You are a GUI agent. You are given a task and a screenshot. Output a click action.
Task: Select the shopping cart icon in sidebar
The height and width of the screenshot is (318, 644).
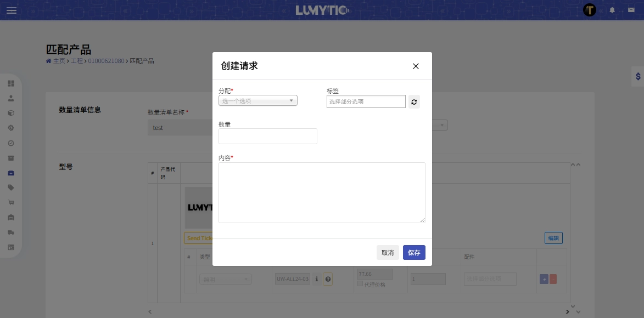click(x=11, y=202)
